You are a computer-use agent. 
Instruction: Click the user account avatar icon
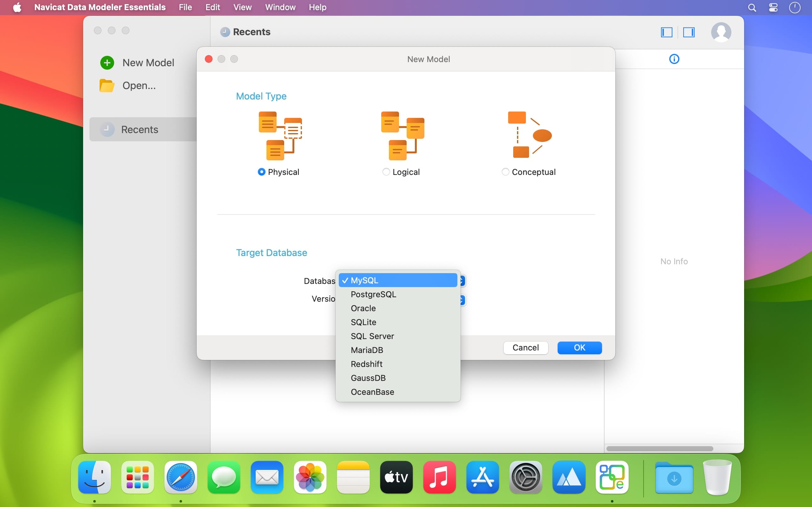721,32
